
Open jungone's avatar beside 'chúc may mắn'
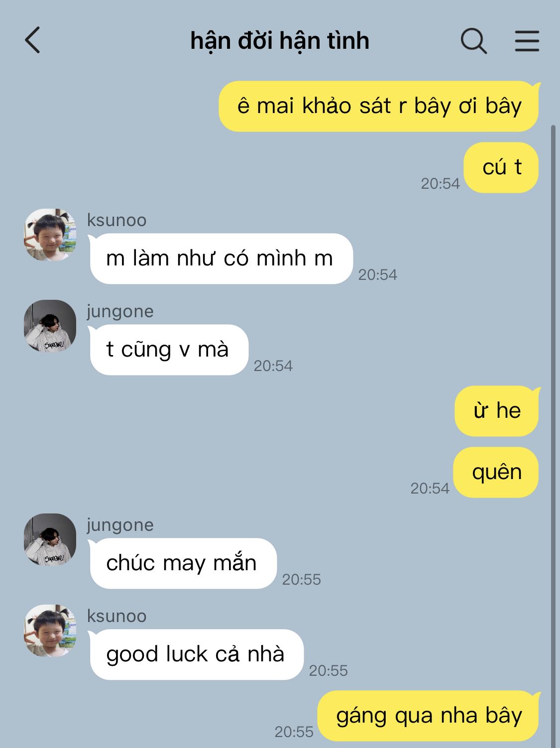tap(50, 540)
